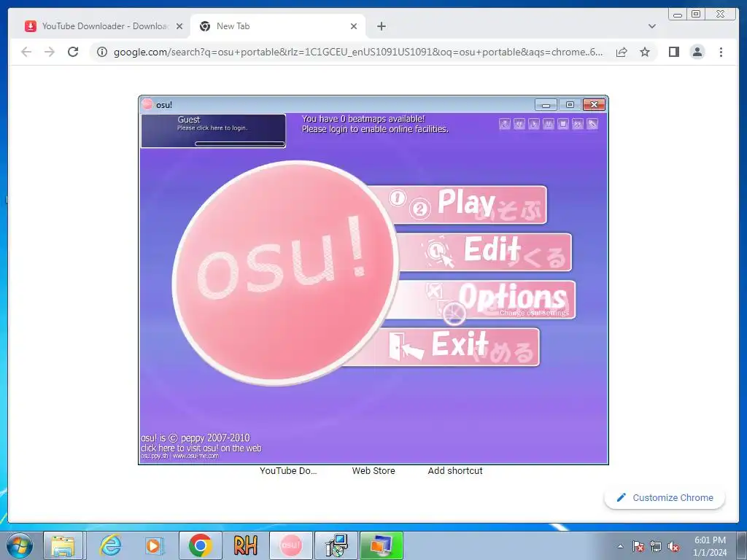Viewport: 747px width, 560px height.
Task: Click previous track in osu! jukebox
Action: pos(519,124)
